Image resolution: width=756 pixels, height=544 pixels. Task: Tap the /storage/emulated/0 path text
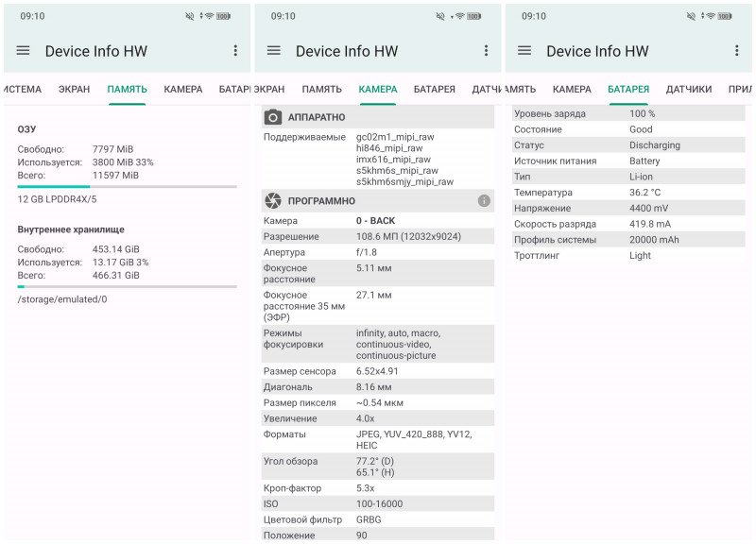click(x=62, y=299)
